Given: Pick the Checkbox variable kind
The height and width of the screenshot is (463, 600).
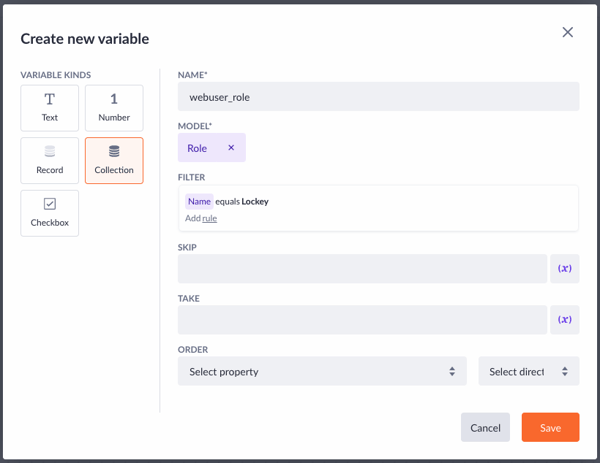Looking at the screenshot, I should tap(50, 213).
